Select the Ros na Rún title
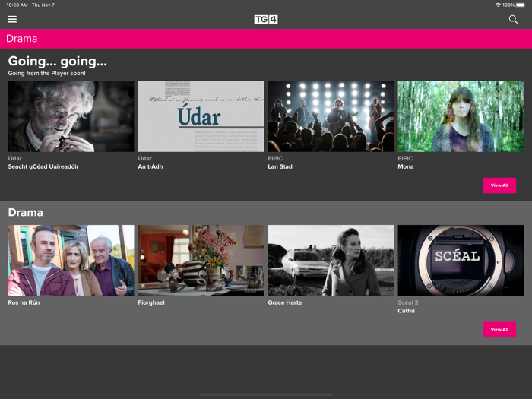Image resolution: width=532 pixels, height=399 pixels. [24, 302]
